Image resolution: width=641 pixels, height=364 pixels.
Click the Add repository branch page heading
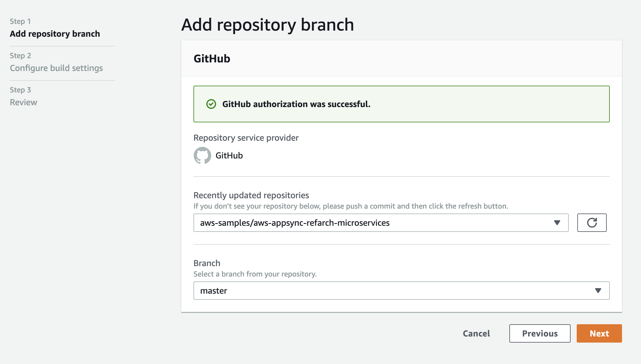pos(268,24)
